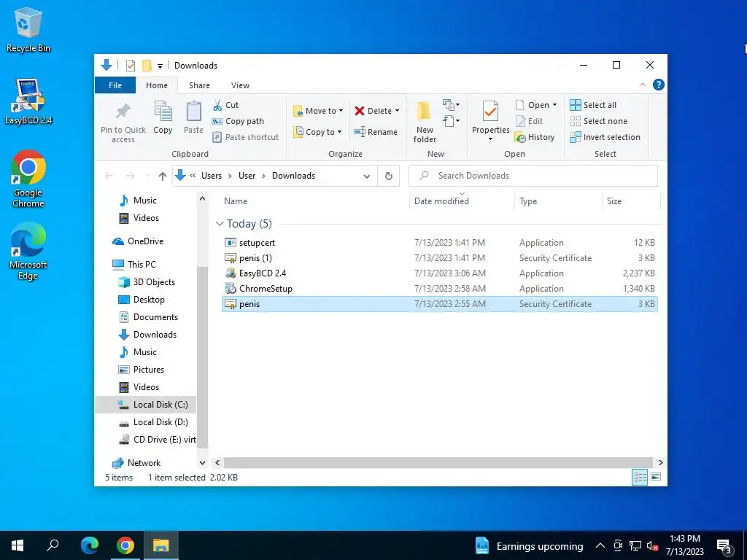Select the setupcert file
Screen dimensions: 747x560
[x=439, y=243]
